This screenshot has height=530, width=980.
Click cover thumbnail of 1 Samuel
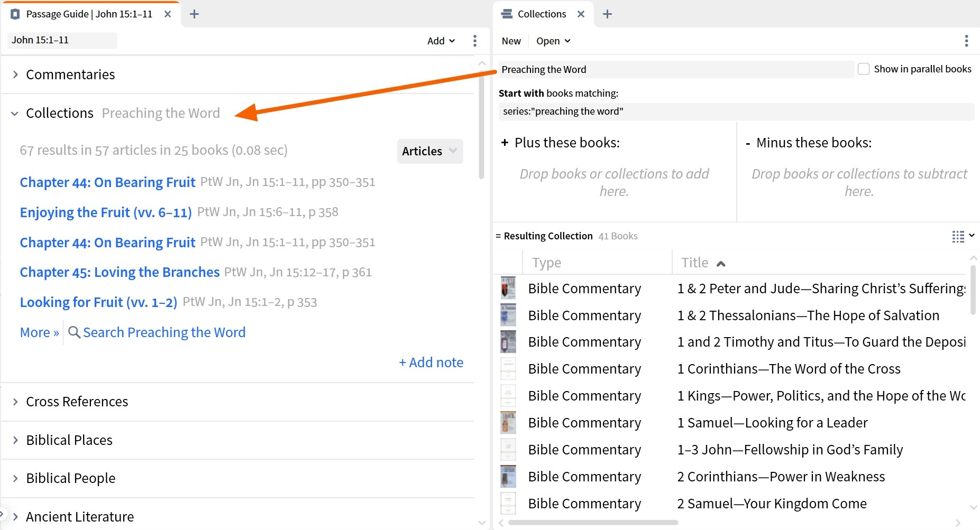[508, 423]
